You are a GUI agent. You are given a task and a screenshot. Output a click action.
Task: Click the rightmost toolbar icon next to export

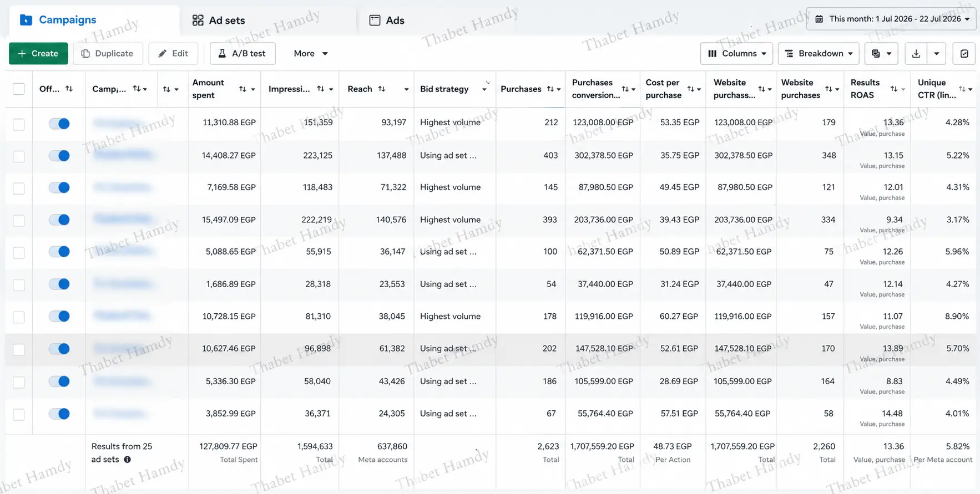tap(964, 54)
